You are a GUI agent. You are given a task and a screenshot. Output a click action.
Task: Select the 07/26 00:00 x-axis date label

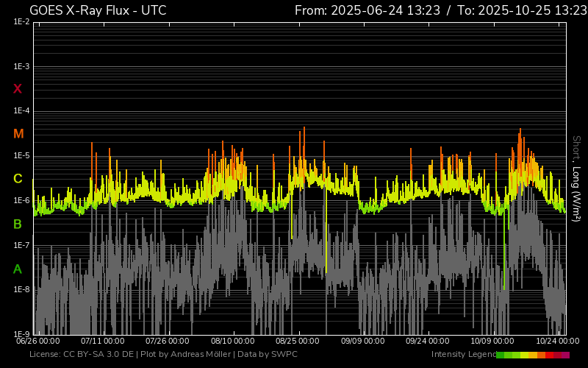tap(168, 341)
